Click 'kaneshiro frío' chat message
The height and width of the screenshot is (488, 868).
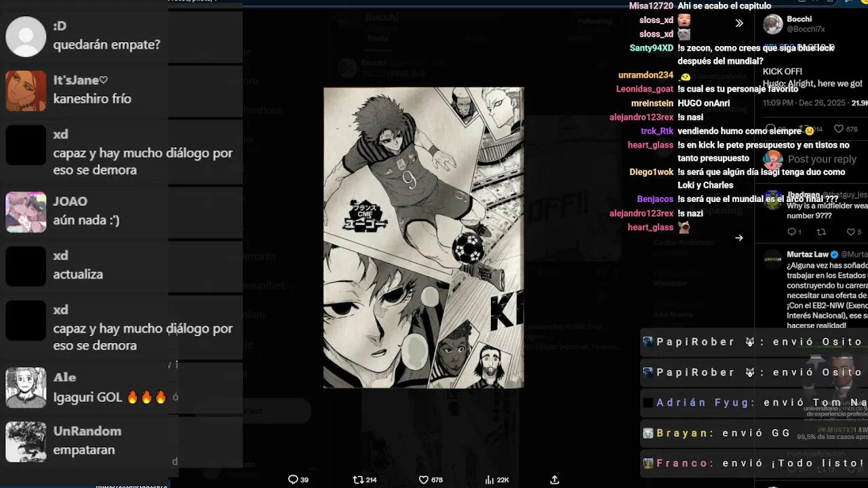pyautogui.click(x=92, y=98)
